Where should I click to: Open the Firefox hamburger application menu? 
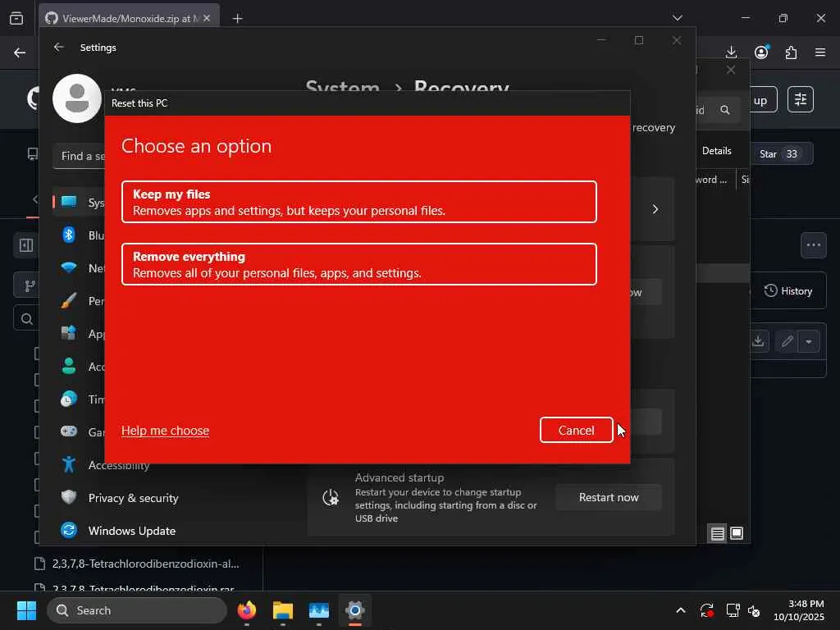click(x=820, y=52)
